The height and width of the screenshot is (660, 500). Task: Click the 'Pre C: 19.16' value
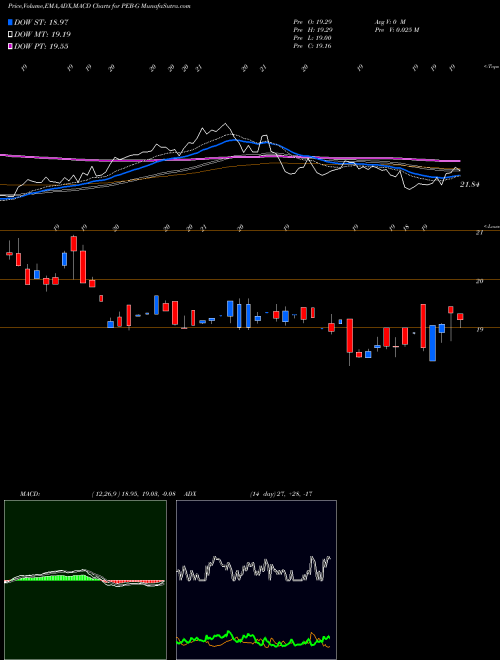click(312, 46)
